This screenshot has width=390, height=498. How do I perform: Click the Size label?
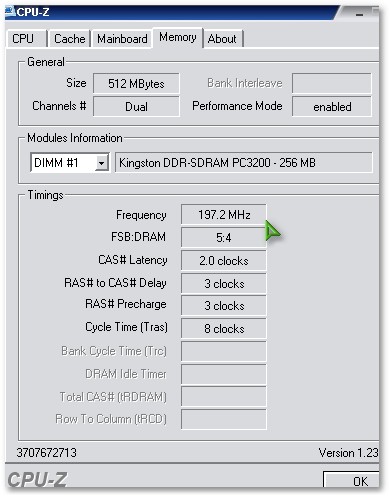click(76, 83)
